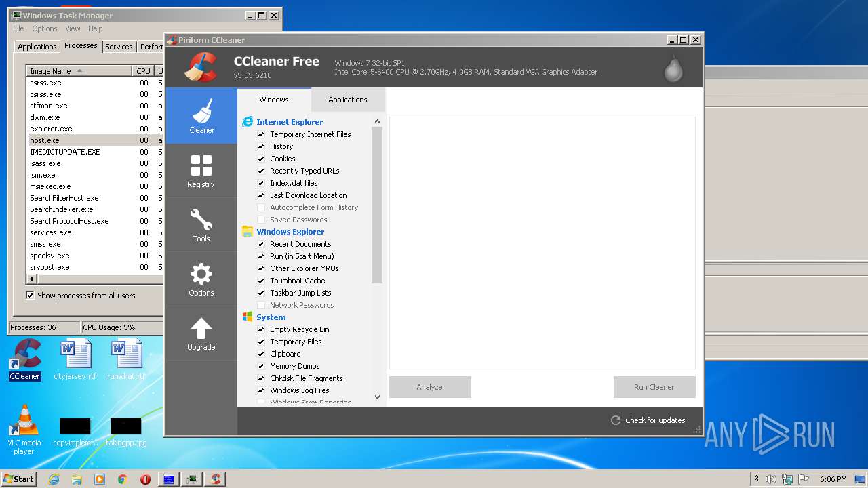Switch to Task Manager taskbar button
The height and width of the screenshot is (488, 868).
[x=192, y=479]
